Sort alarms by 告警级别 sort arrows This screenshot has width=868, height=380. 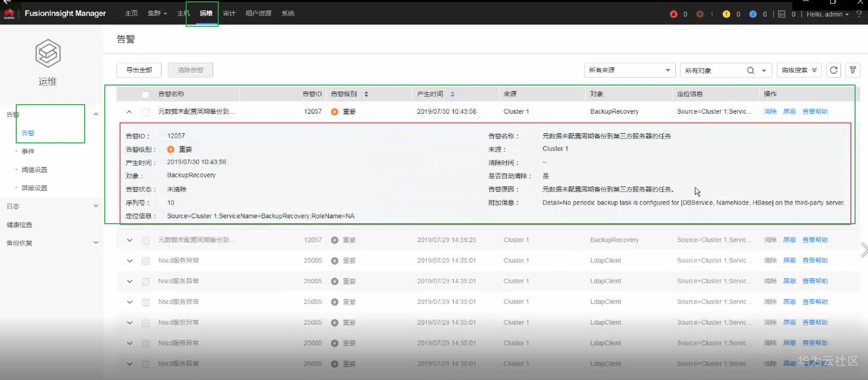tap(366, 94)
